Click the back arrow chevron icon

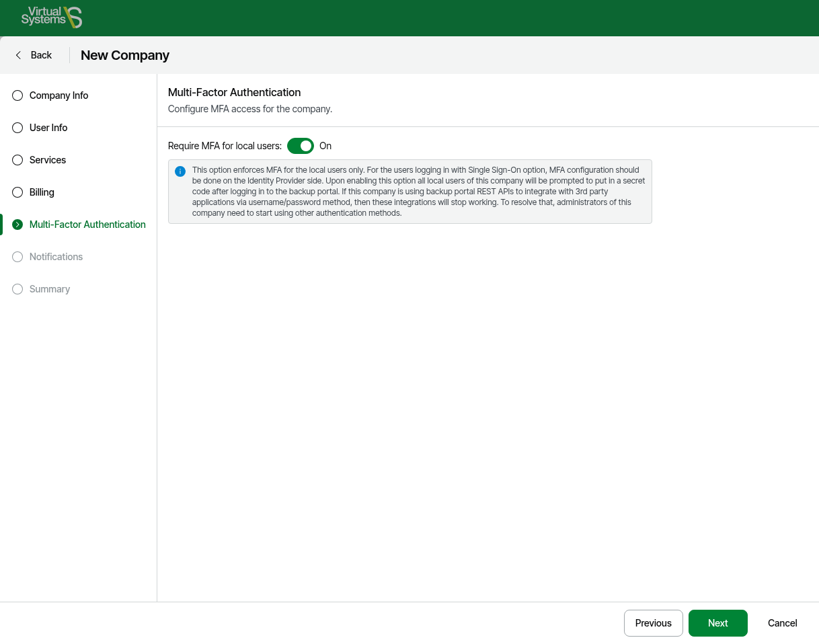click(x=18, y=55)
